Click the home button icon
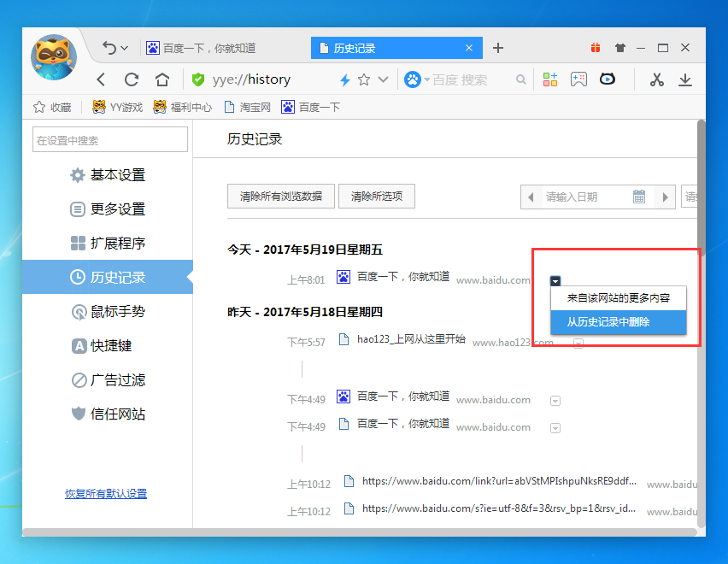The width and height of the screenshot is (728, 564). 162,79
